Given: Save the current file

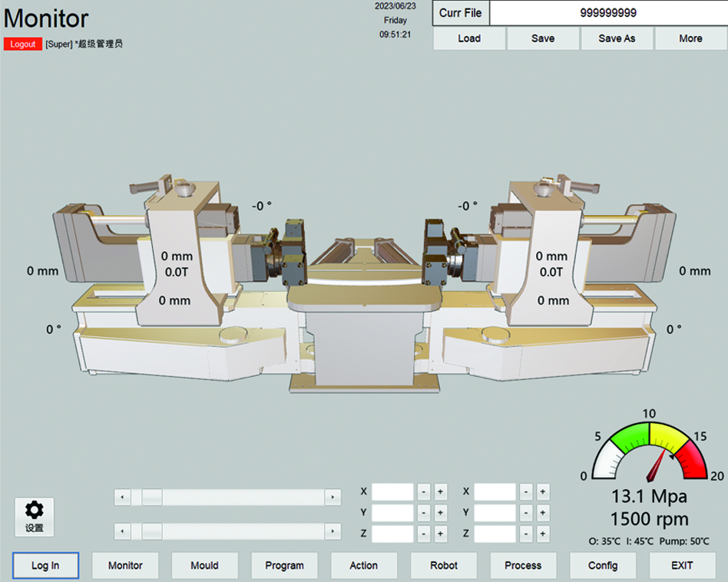Looking at the screenshot, I should 543,38.
